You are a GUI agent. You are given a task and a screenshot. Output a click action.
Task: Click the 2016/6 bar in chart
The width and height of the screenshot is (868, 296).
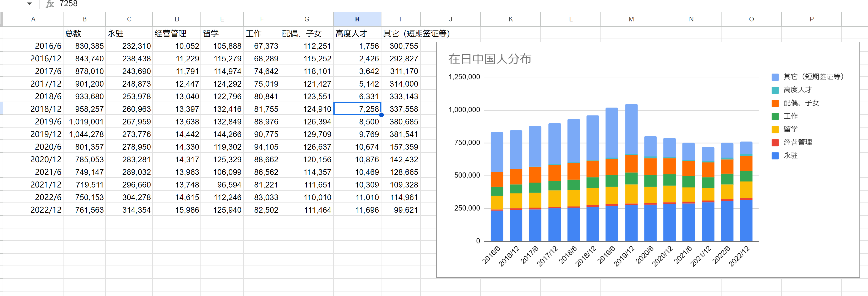497,187
